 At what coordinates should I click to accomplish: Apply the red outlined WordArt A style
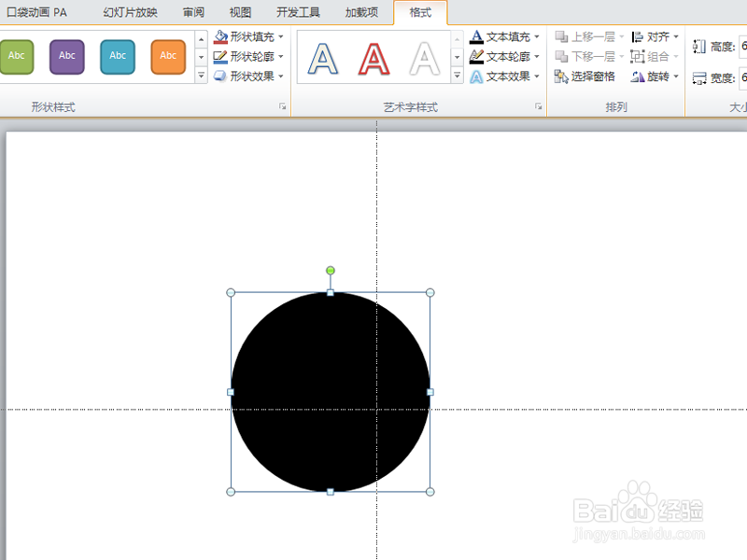tap(374, 59)
